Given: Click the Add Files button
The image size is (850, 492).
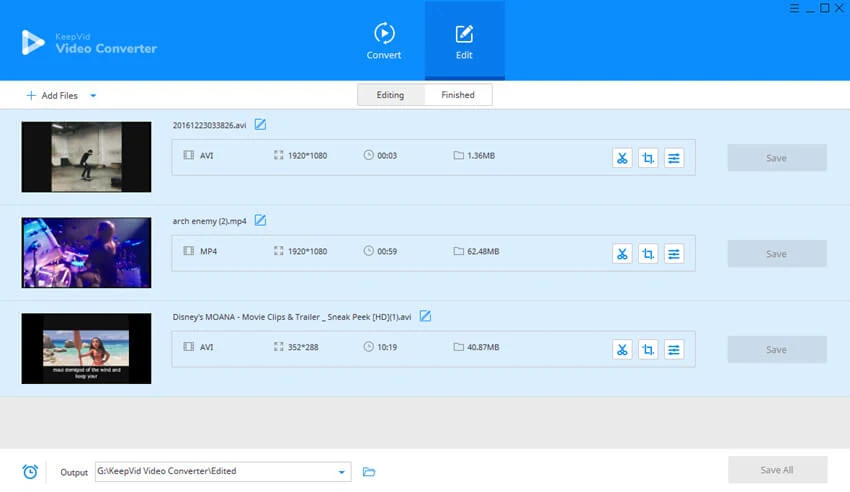Looking at the screenshot, I should pos(52,96).
